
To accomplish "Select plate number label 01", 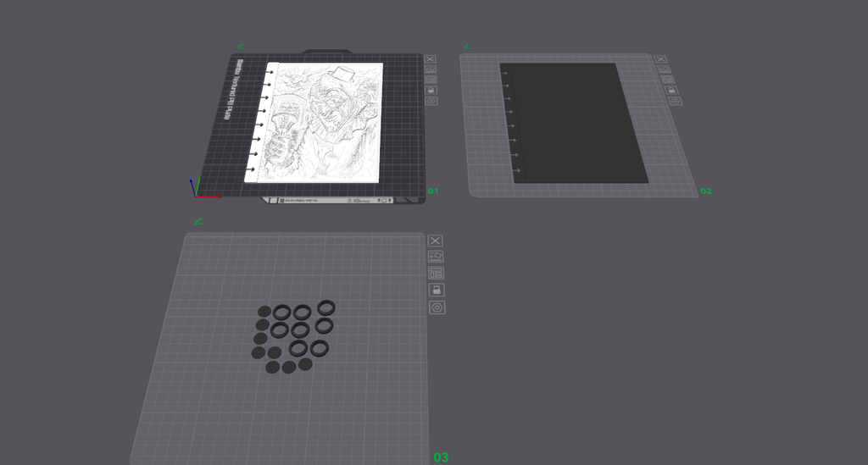I will pos(433,191).
